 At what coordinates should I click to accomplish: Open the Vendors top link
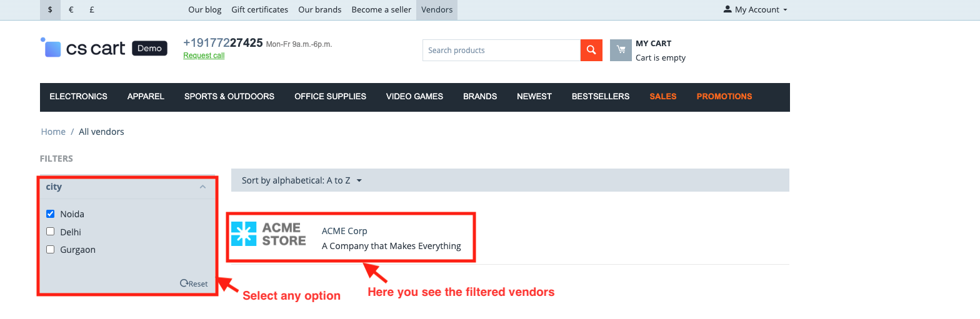pyautogui.click(x=437, y=9)
